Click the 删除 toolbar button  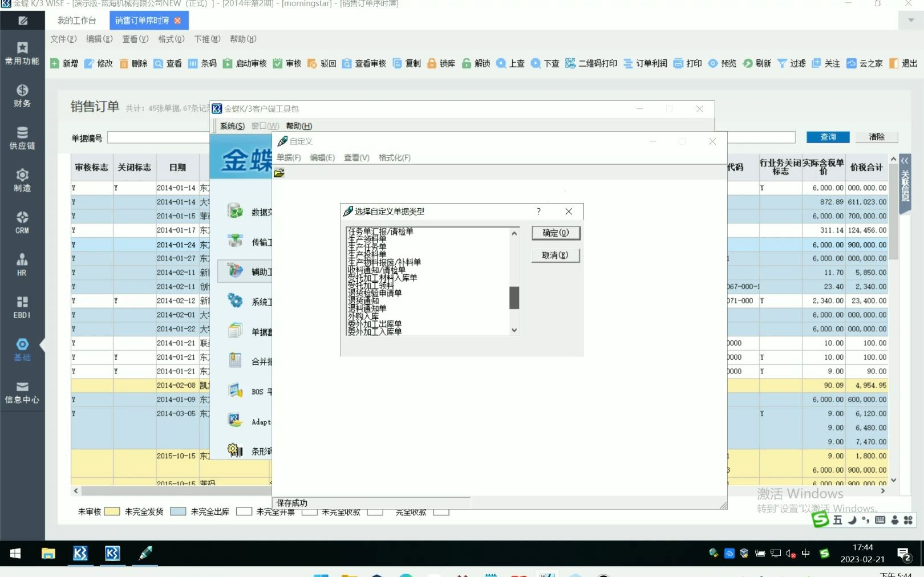[133, 63]
